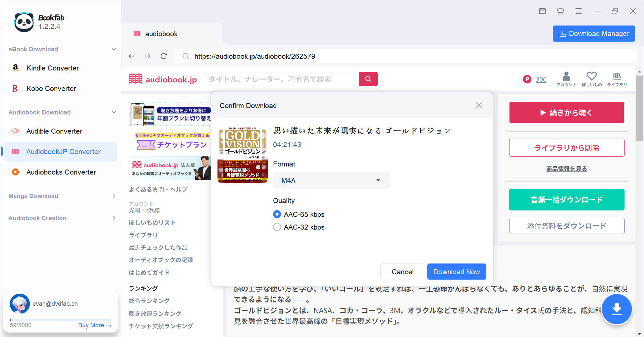Click the Download Now button
This screenshot has width=644, height=337.
click(x=456, y=272)
